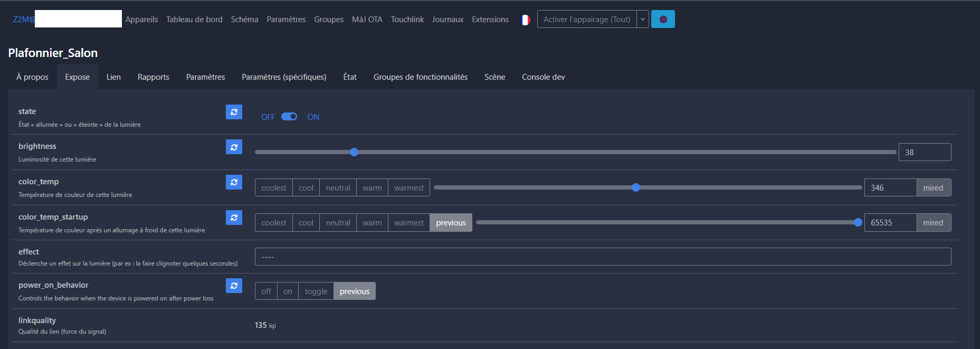The image size is (980, 349).
Task: Set color_temp_startup to coolest
Action: [274, 222]
